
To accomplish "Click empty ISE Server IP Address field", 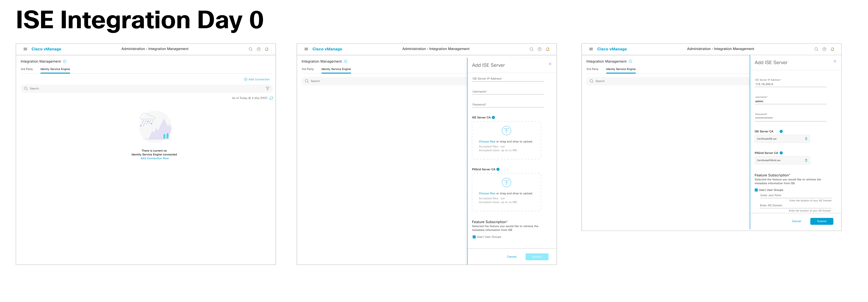I will pyautogui.click(x=508, y=79).
